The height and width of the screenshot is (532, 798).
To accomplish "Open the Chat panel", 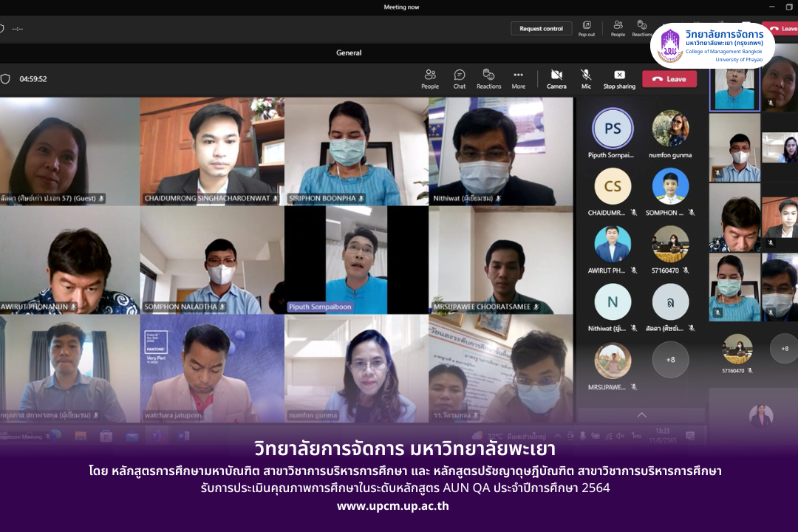I will (x=460, y=79).
